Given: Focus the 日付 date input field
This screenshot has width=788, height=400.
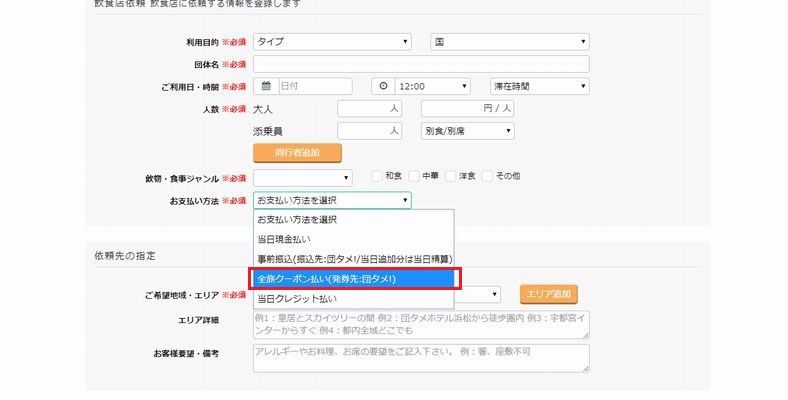Looking at the screenshot, I should pos(314,86).
